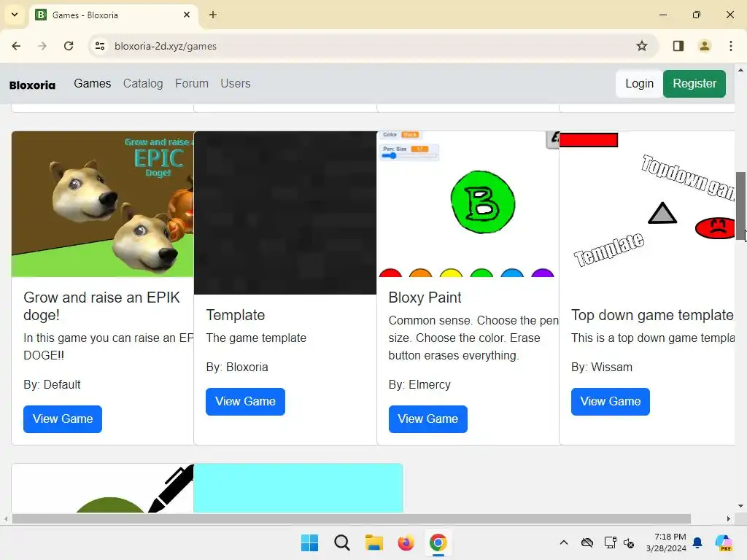Click the Bloxoria brand logo
This screenshot has width=747, height=560.
(x=32, y=85)
